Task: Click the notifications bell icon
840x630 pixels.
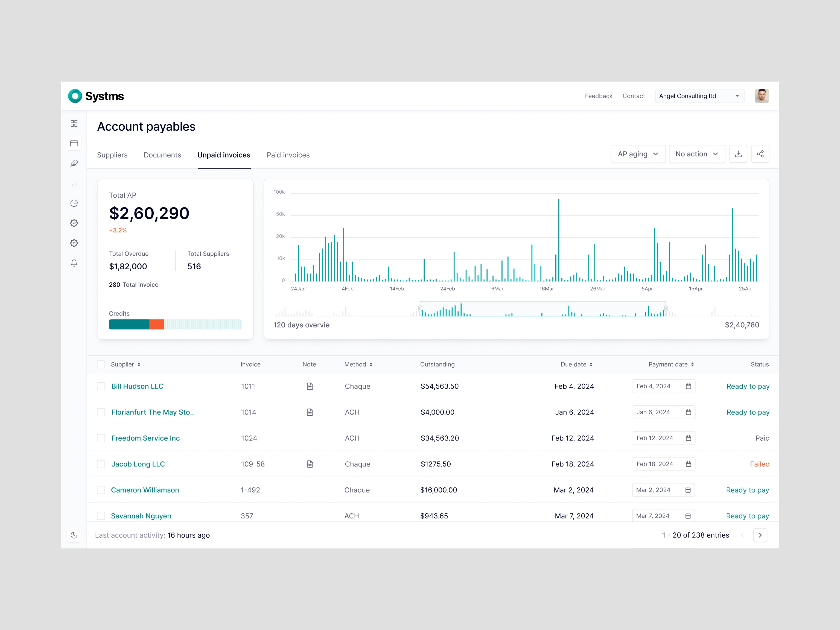Action: pos(74,263)
